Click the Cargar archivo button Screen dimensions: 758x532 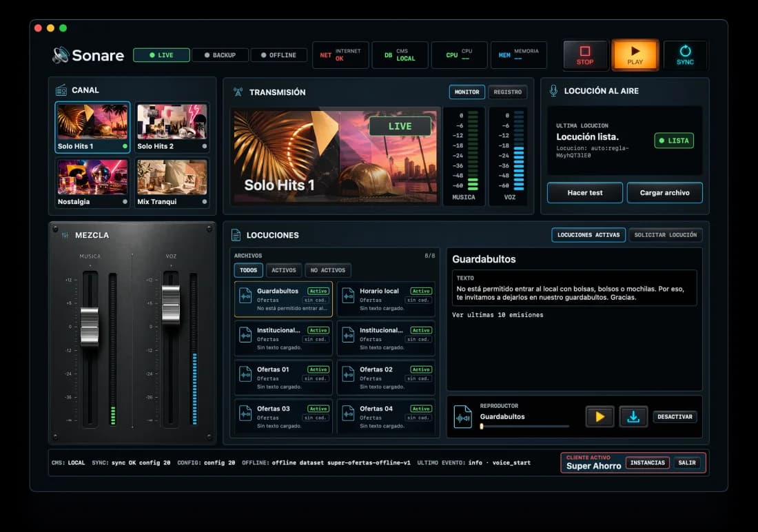point(665,192)
